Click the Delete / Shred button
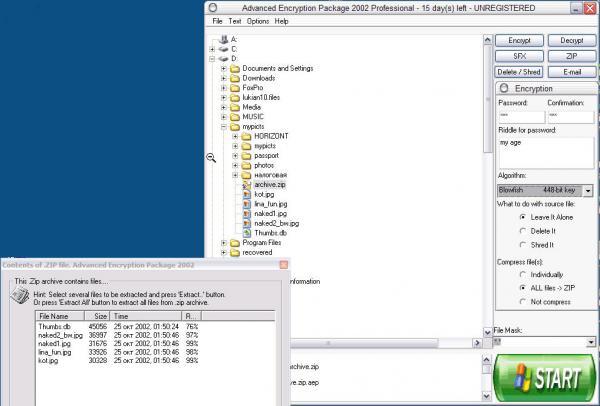The image size is (600, 406). [519, 72]
